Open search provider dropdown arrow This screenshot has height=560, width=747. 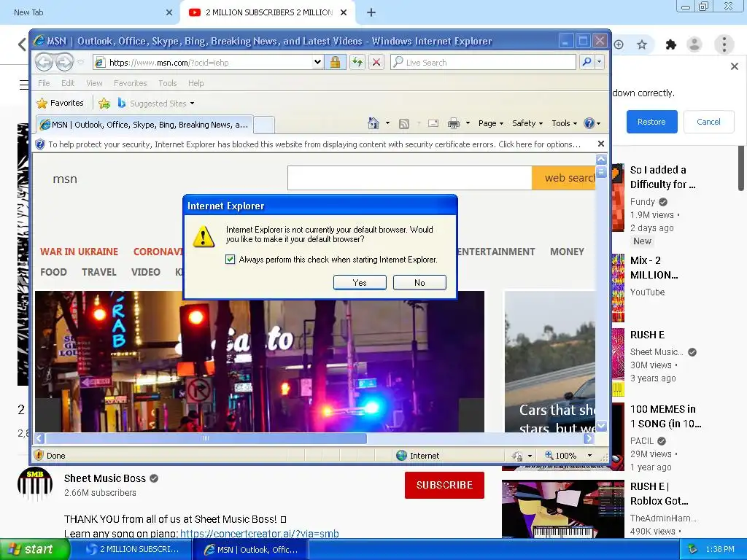tap(600, 63)
